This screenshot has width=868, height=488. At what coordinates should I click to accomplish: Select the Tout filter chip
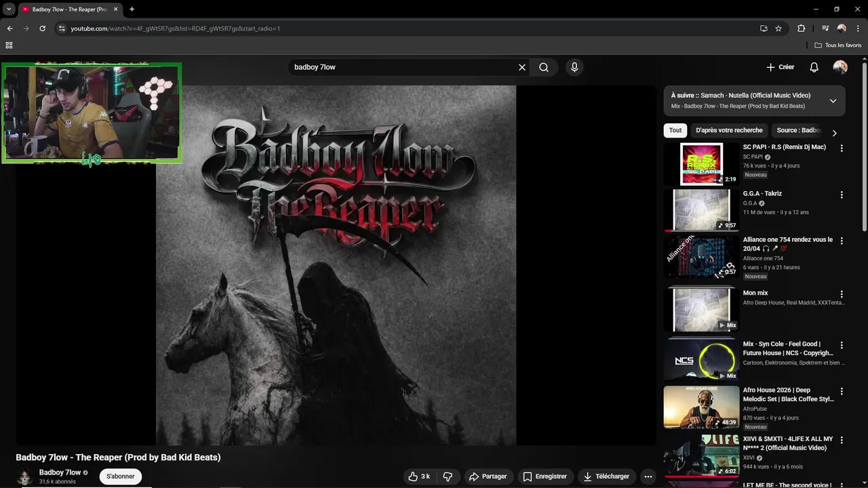click(x=675, y=130)
